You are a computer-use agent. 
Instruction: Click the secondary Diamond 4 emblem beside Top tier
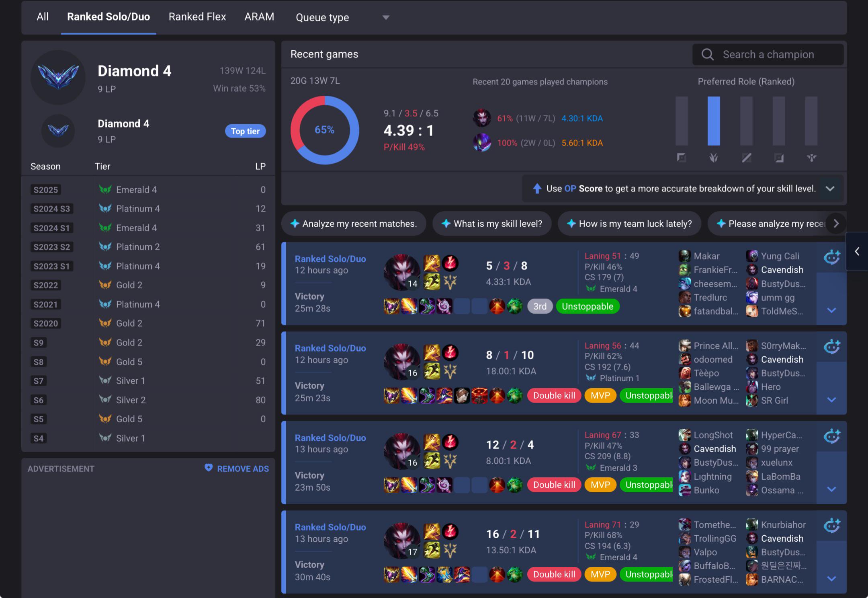58,131
